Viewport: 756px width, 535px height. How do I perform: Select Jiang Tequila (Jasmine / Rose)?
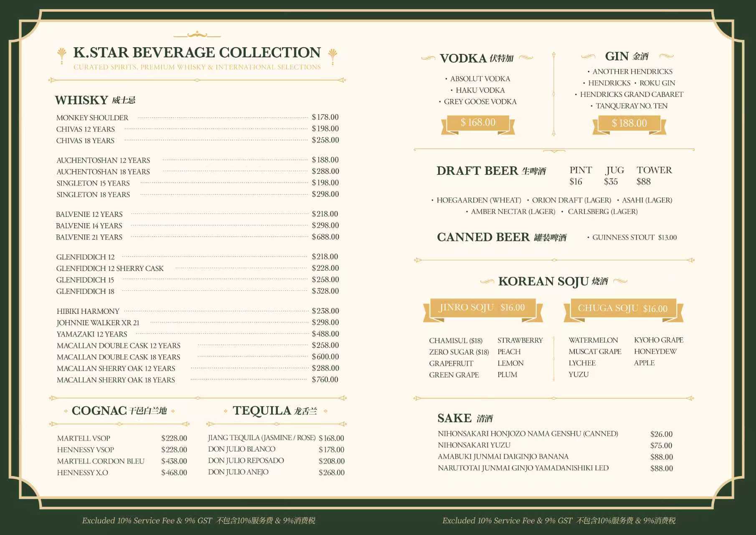pos(262,438)
